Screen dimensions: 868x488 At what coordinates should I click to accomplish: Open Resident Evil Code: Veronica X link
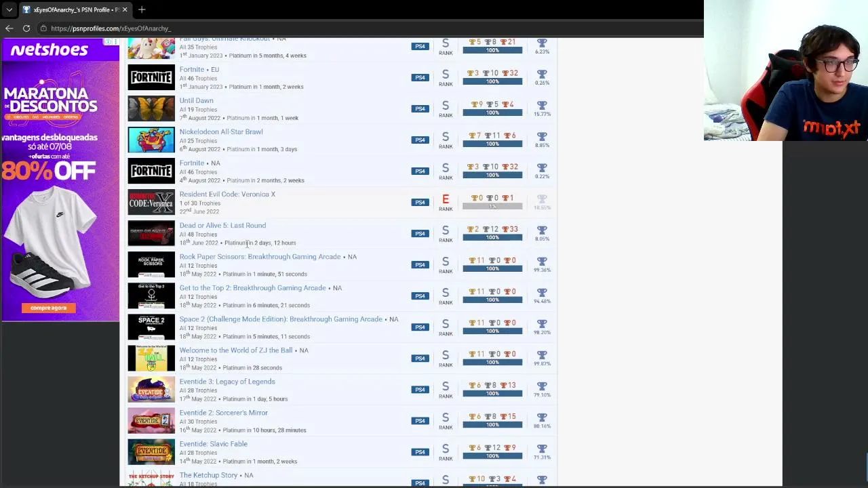tap(227, 194)
